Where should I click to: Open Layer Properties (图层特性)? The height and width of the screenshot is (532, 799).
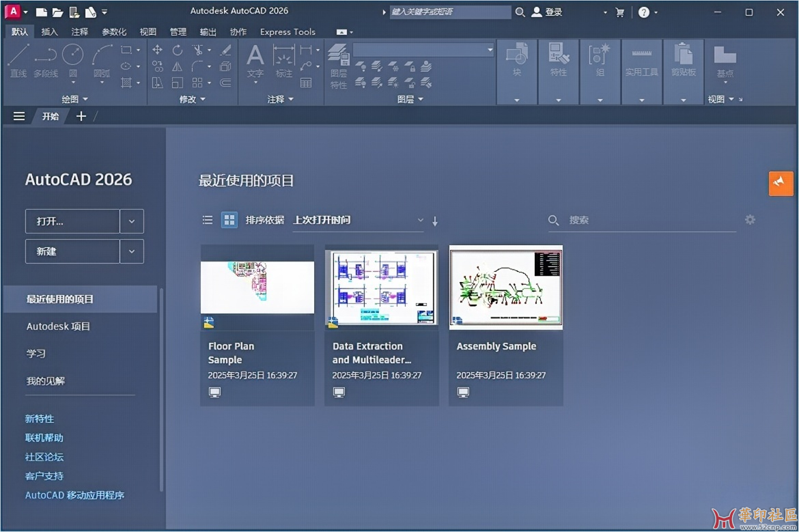pos(338,66)
